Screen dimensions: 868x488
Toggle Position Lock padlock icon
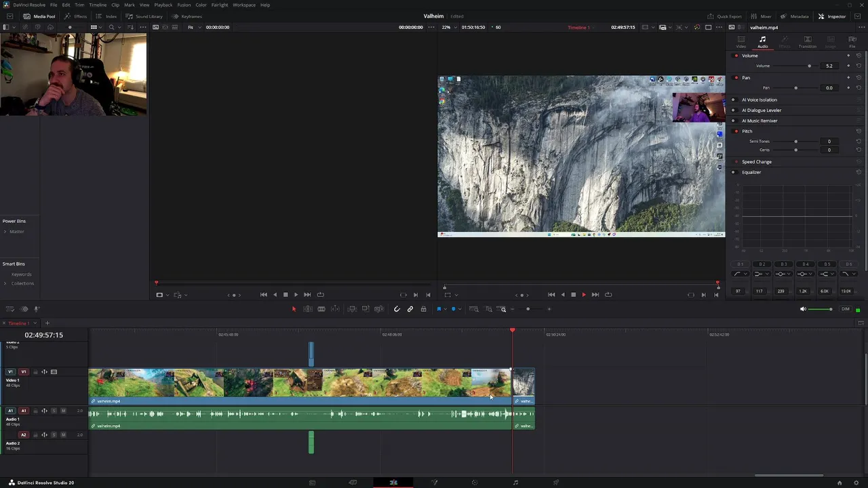click(x=424, y=309)
